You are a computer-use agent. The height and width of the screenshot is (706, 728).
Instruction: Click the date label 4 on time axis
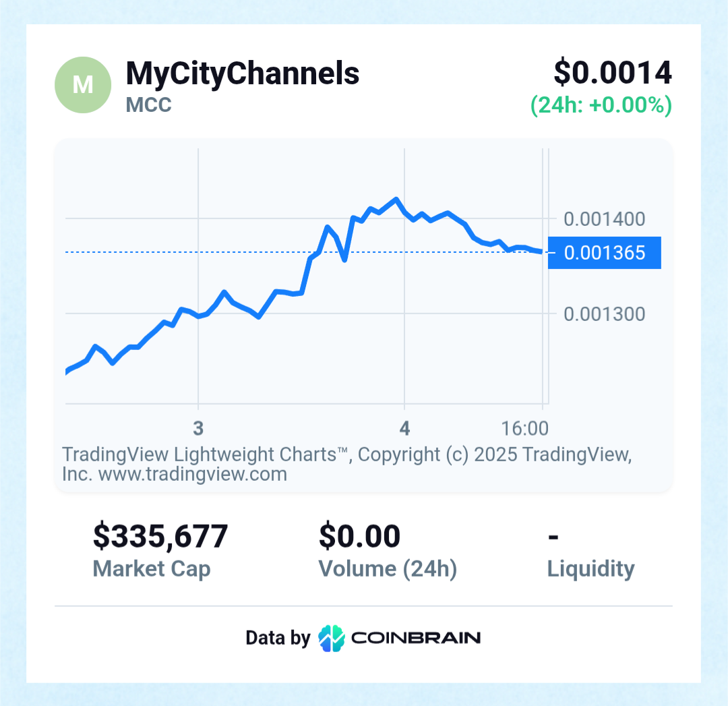[x=404, y=428]
